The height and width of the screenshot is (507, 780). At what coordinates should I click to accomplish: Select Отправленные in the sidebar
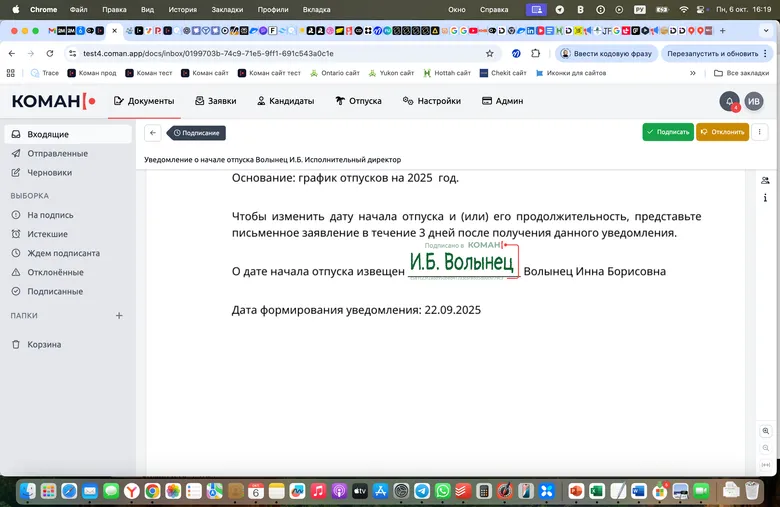57,153
